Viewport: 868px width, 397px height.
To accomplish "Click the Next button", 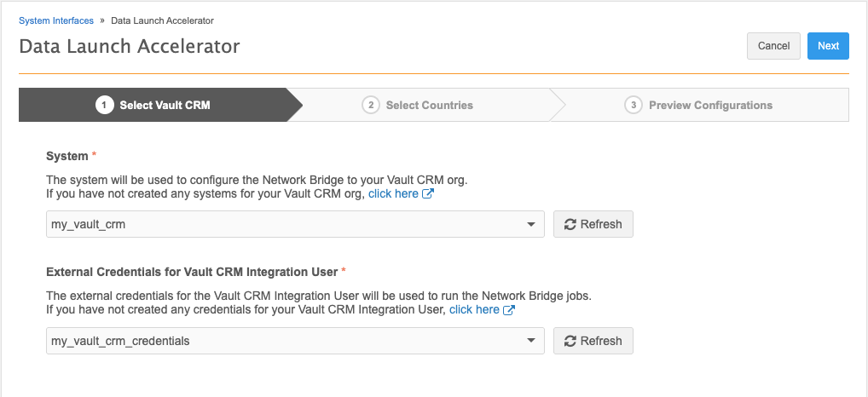I will [x=828, y=46].
